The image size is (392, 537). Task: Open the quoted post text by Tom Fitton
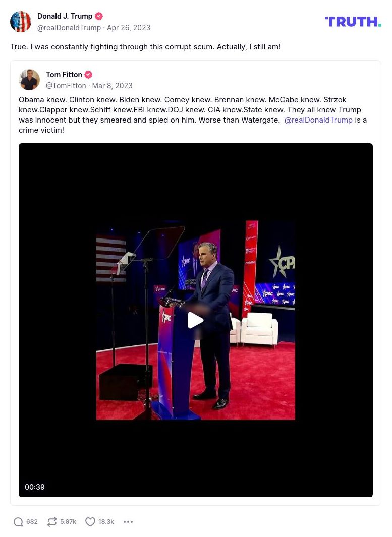(193, 115)
